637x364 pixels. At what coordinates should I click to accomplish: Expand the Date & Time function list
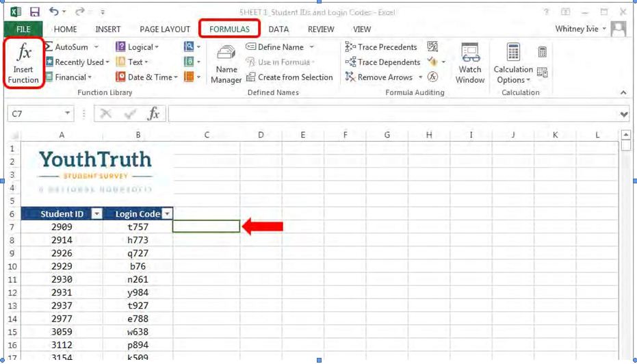175,77
